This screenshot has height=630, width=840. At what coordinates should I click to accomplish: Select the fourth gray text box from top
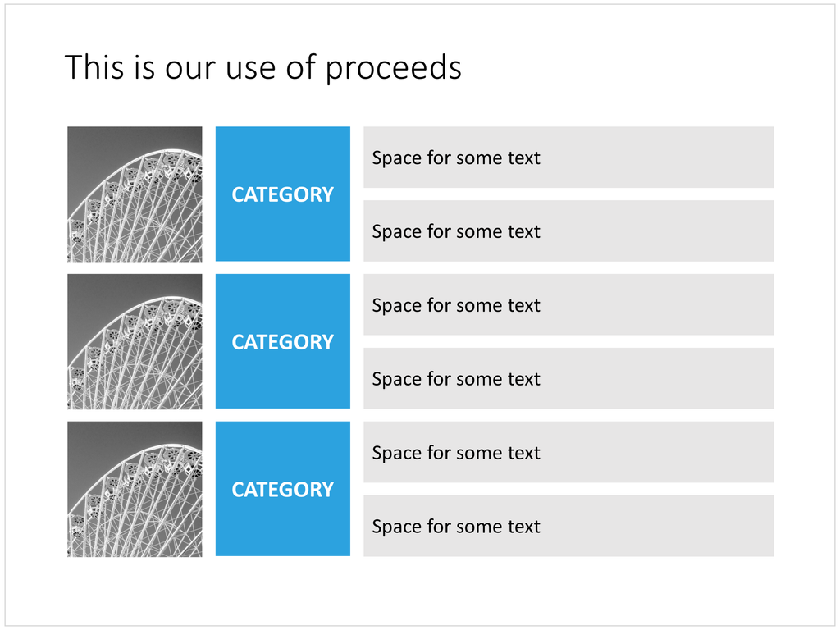[x=568, y=378]
